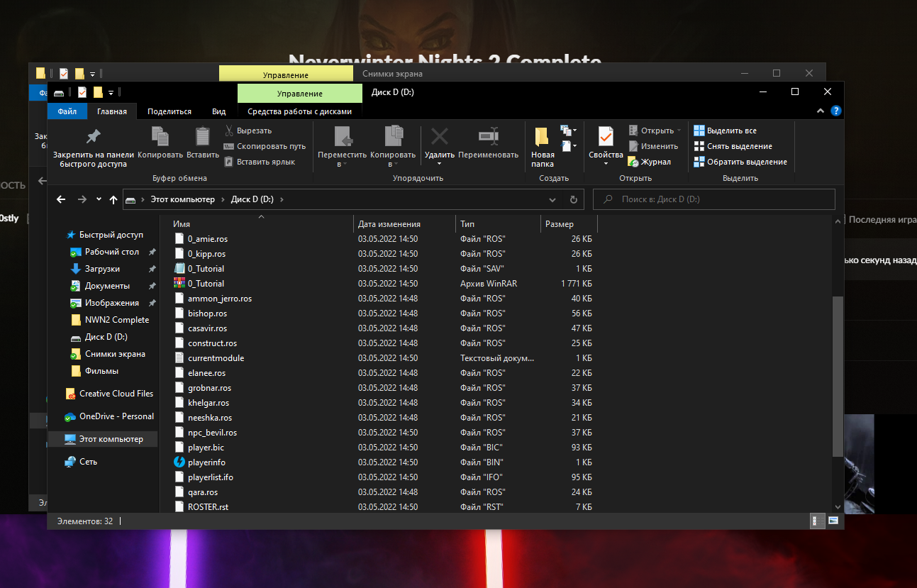Expand new item dropdown beside Новая папка
Image resolution: width=917 pixels, height=588 pixels.
569,131
